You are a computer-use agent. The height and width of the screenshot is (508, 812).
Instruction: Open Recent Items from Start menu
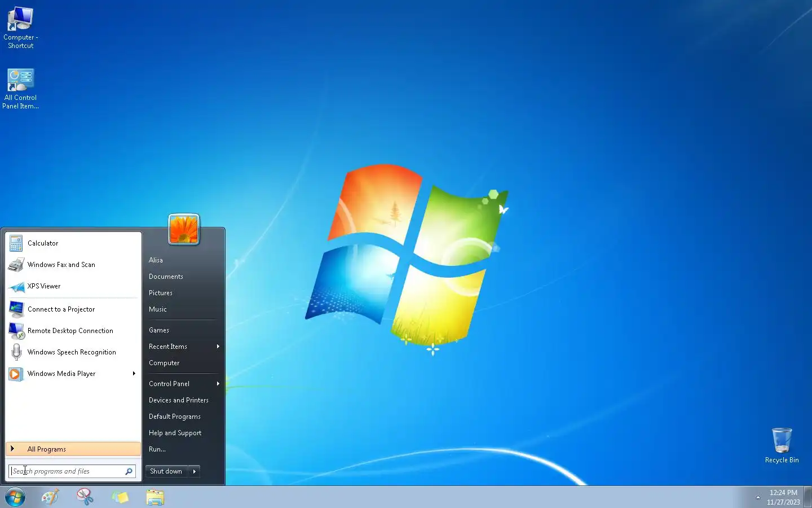[168, 347]
